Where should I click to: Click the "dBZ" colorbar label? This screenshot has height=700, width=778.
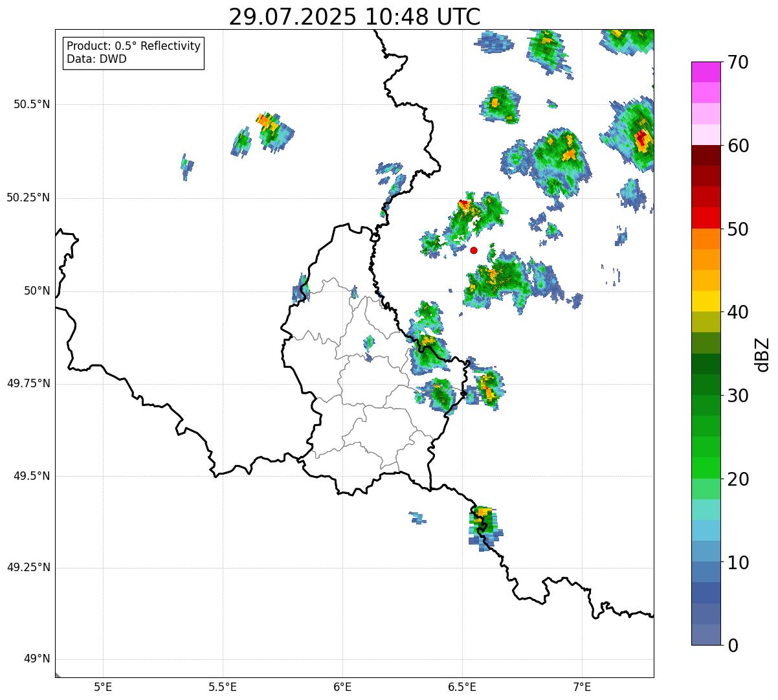[x=762, y=354]
